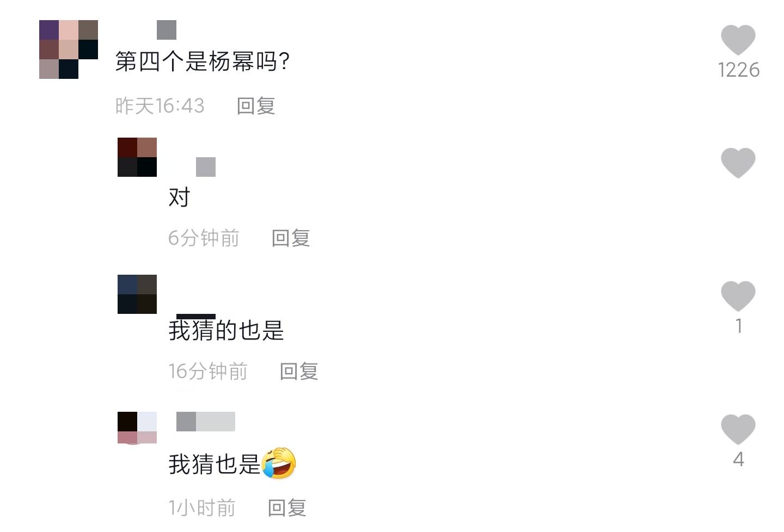
Task: Open avatar of the 1小时前 replier
Action: pyautogui.click(x=137, y=428)
